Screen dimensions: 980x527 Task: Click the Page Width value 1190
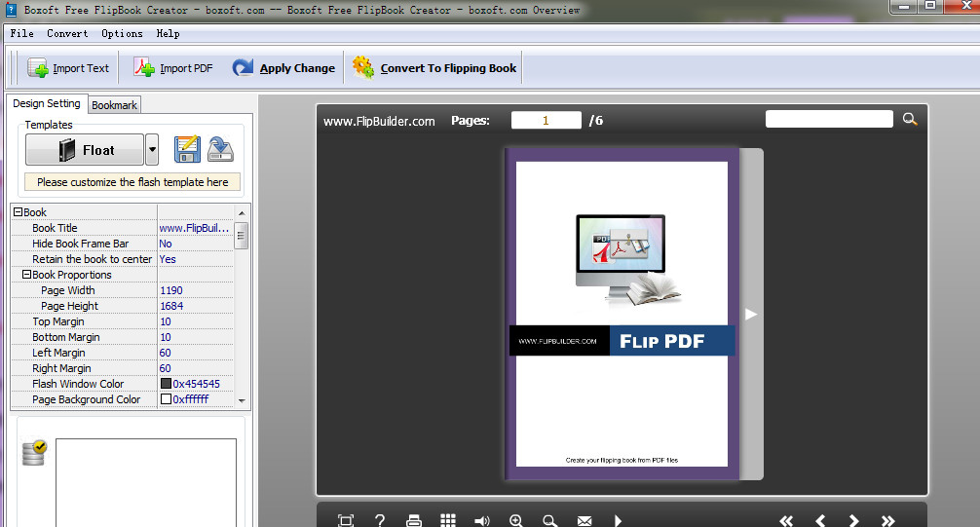(x=171, y=290)
